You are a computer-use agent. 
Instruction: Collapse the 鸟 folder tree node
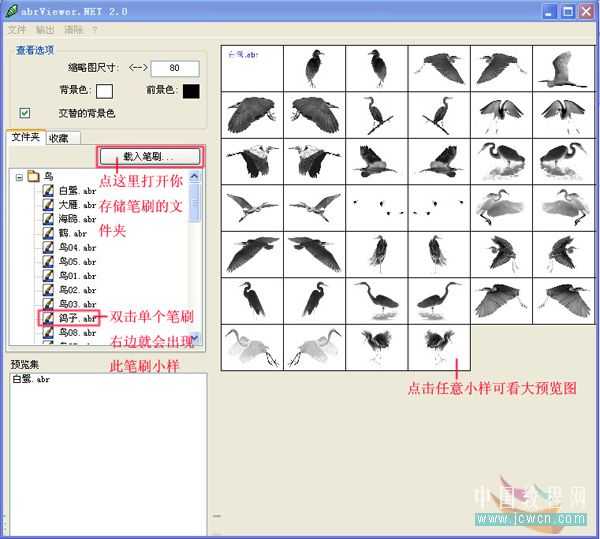(19, 177)
